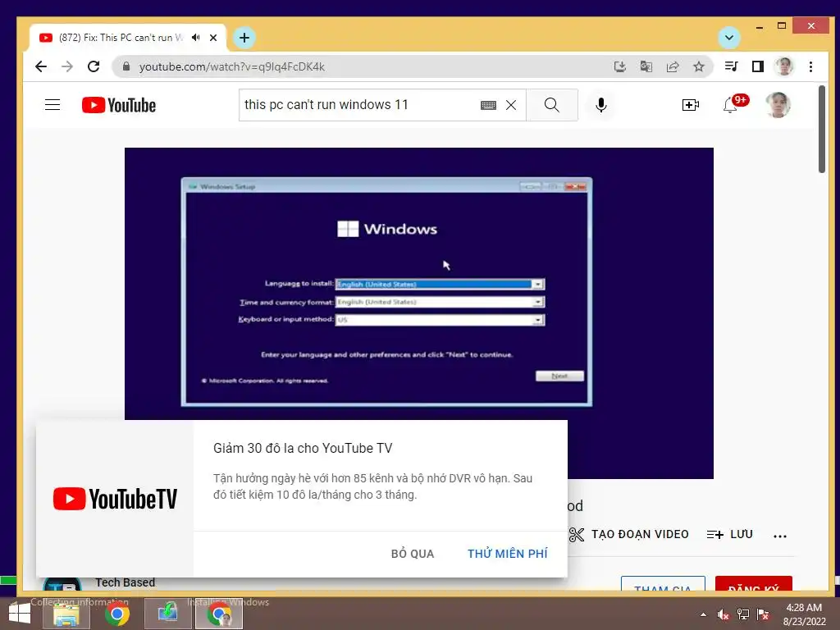Open media controls icon in toolbar
840x630 pixels.
click(731, 66)
